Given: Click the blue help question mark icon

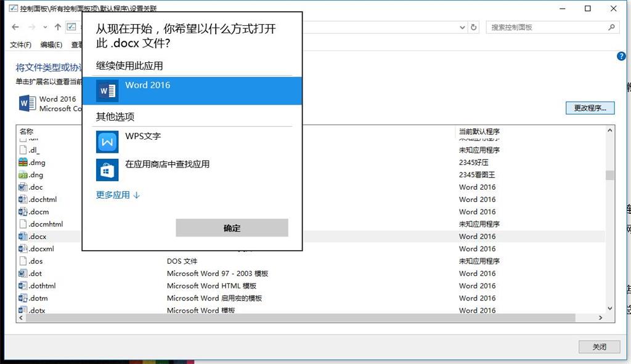Looking at the screenshot, I should coord(621,56).
